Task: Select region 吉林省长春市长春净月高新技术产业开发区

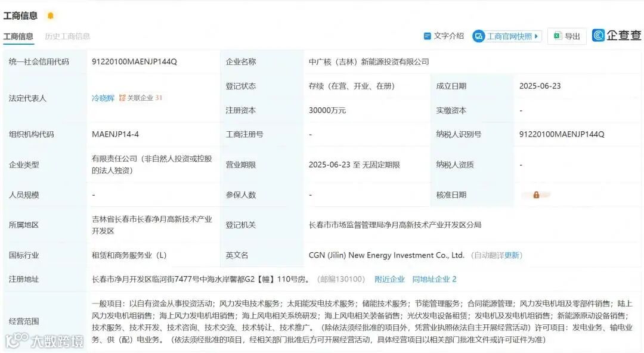Action: coord(152,225)
